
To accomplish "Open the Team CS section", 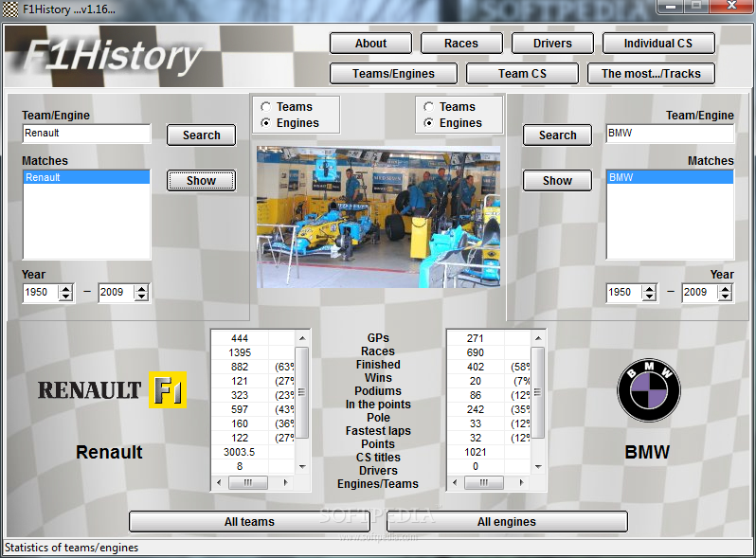I will coord(522,74).
